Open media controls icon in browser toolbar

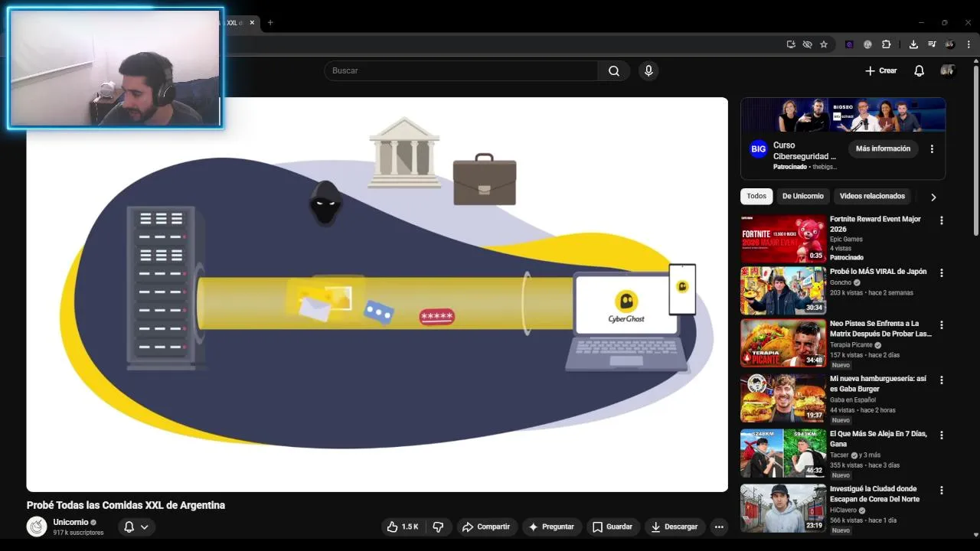[932, 44]
